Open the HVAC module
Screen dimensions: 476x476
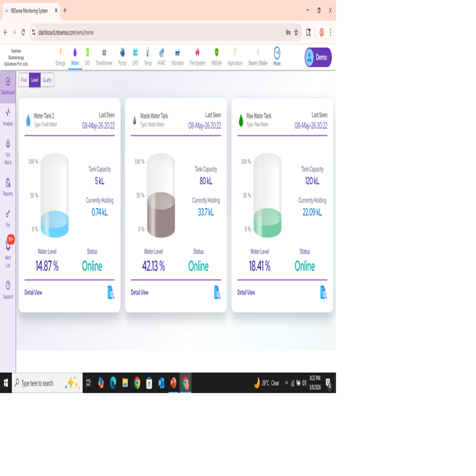click(x=161, y=57)
